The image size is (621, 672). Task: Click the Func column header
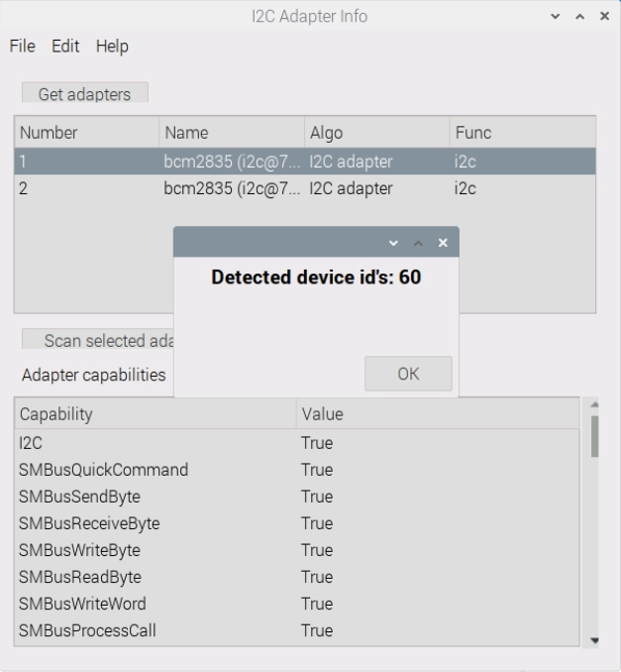(521, 133)
